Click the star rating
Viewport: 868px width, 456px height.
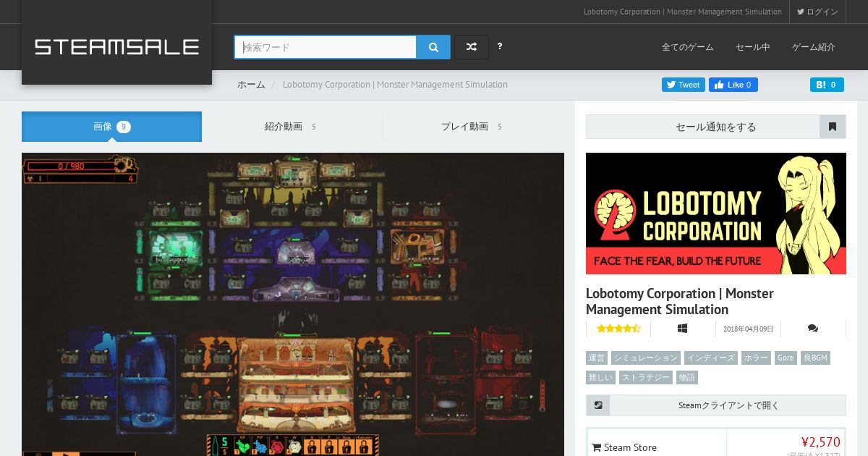pos(618,329)
